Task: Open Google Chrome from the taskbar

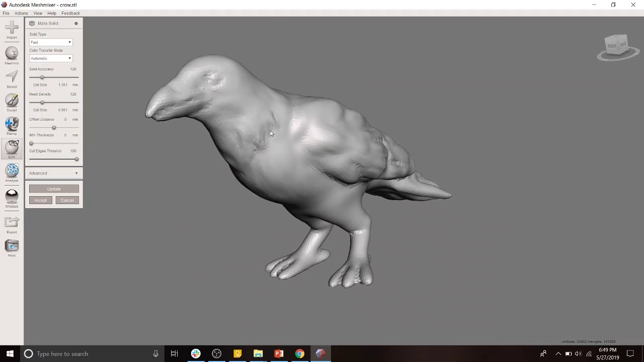Action: [299, 354]
